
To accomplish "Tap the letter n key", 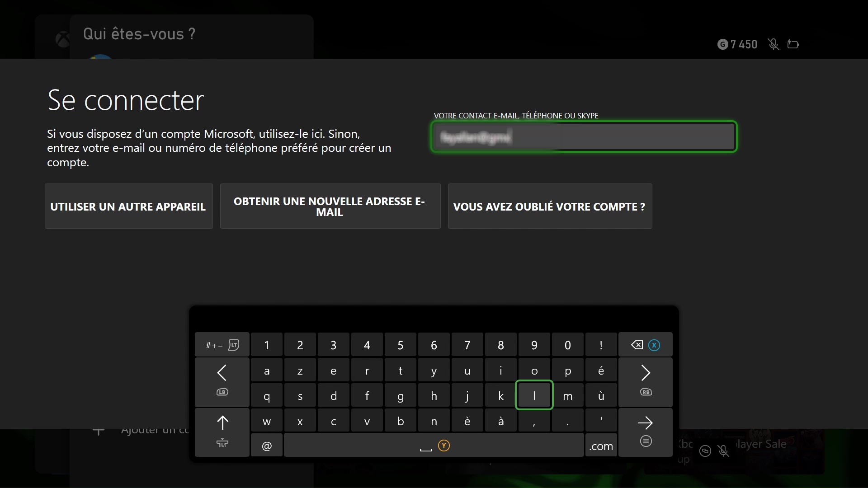I will coord(434,421).
